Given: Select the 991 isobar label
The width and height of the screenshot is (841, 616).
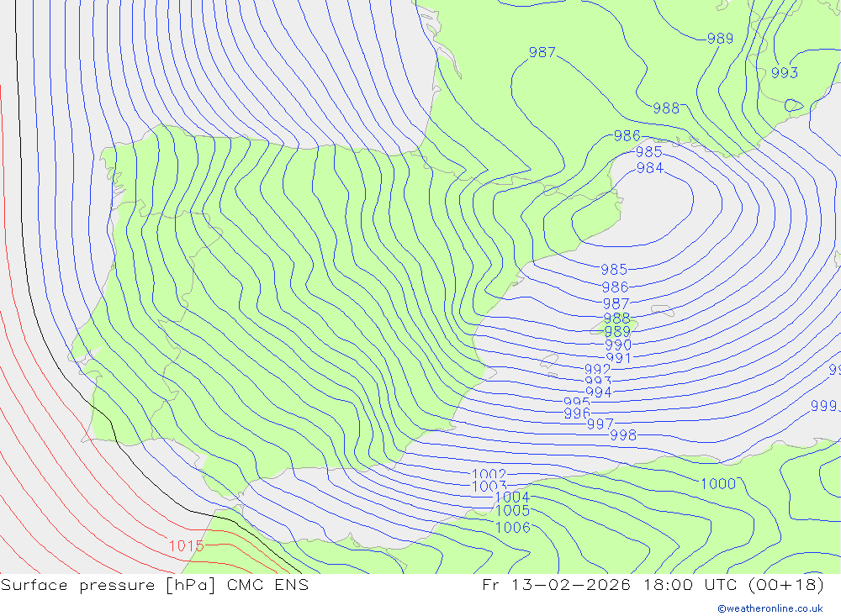Looking at the screenshot, I should pyautogui.click(x=618, y=358).
